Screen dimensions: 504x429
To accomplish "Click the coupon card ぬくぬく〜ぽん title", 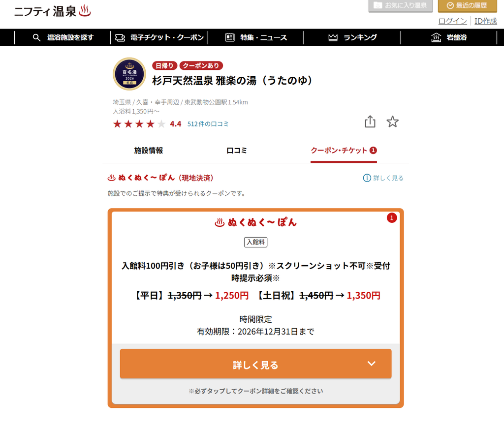I will click(256, 222).
